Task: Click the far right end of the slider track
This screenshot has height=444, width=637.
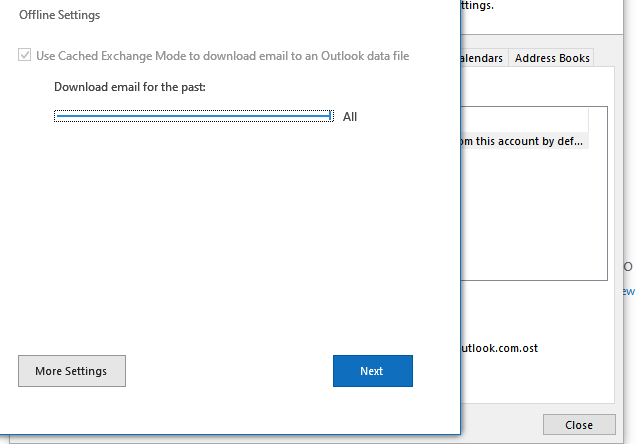Action: [329, 117]
